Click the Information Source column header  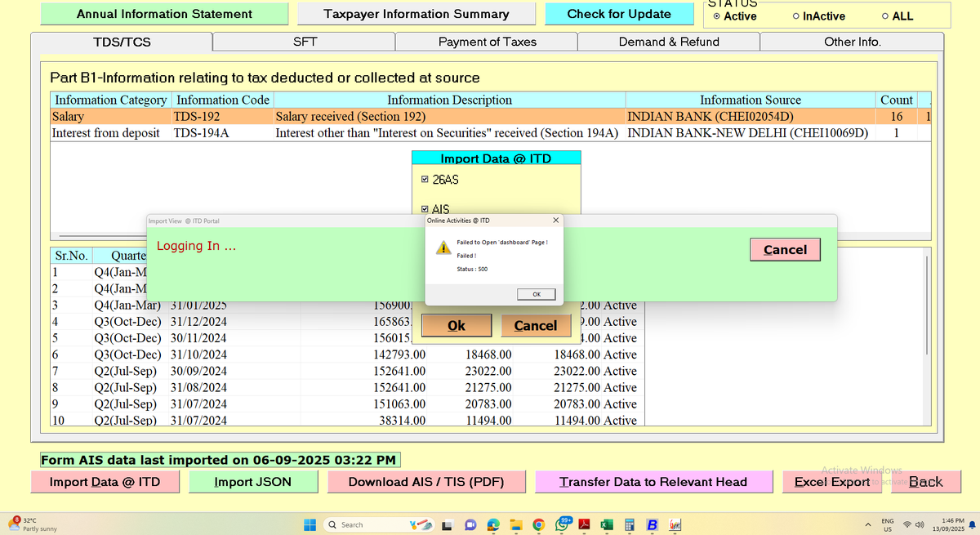point(750,100)
